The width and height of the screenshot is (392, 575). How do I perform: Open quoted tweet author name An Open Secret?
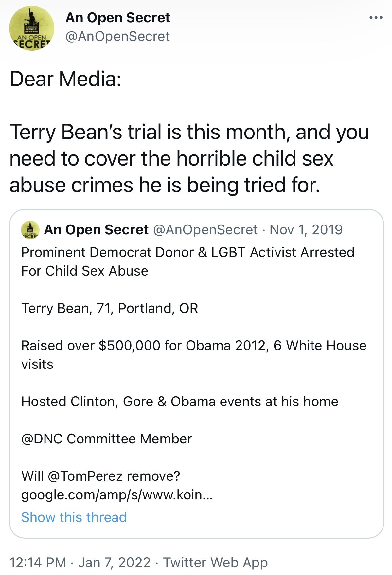click(96, 230)
